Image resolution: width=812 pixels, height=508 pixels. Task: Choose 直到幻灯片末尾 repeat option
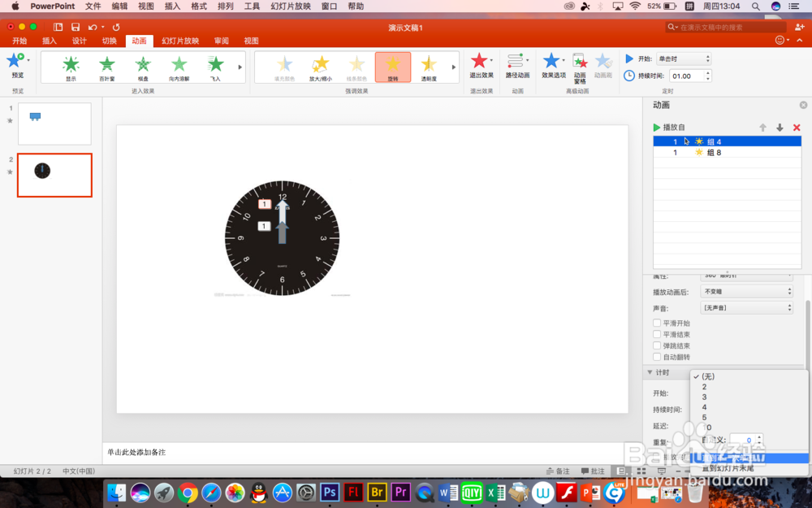pyautogui.click(x=749, y=468)
